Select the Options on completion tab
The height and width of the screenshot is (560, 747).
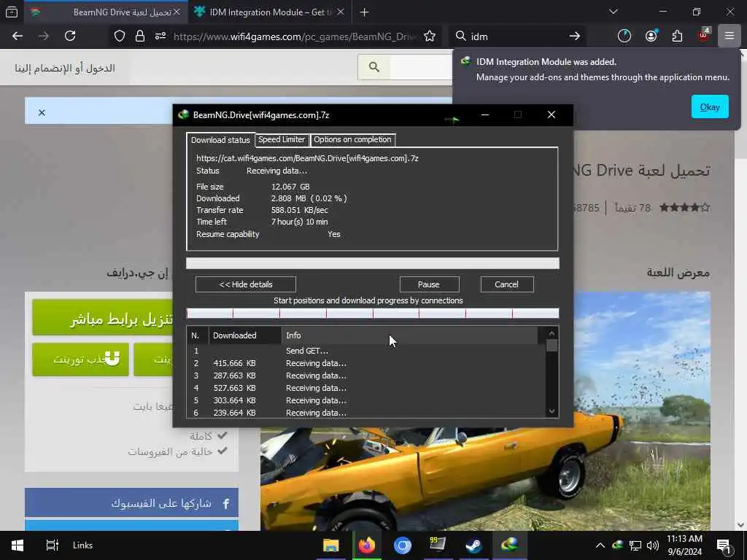coord(352,139)
